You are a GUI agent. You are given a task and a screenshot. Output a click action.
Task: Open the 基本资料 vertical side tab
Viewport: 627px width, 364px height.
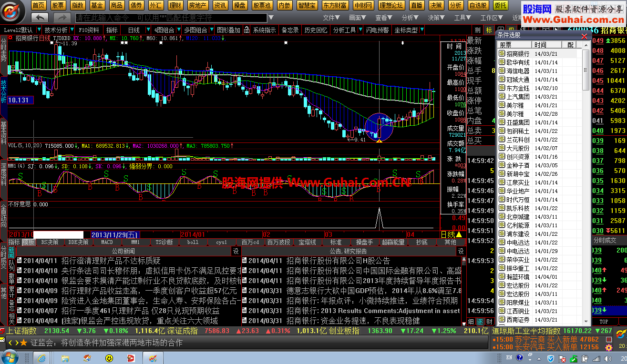4,133
